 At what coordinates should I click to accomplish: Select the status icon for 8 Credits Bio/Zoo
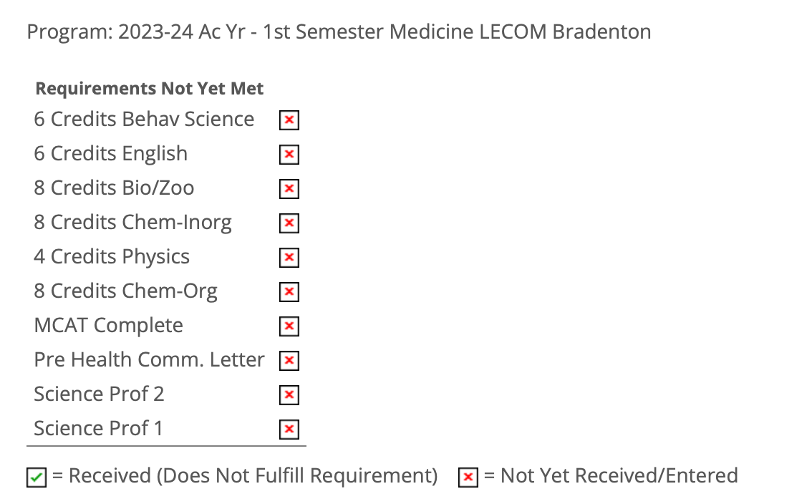coord(289,189)
